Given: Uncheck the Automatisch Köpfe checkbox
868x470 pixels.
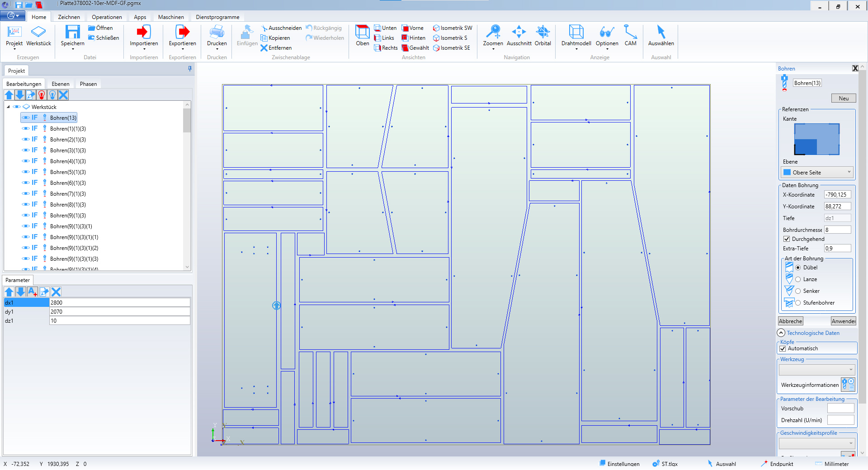Looking at the screenshot, I should point(783,348).
